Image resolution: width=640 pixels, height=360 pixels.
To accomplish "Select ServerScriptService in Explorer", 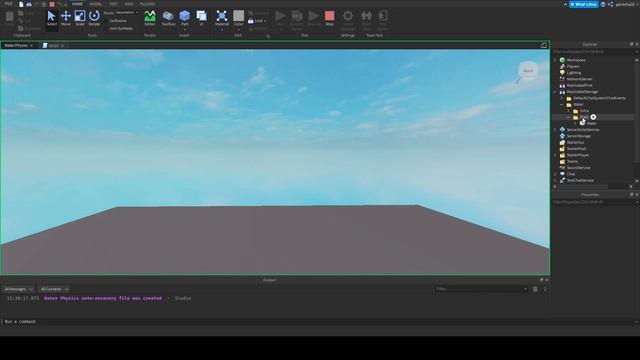I will point(583,130).
